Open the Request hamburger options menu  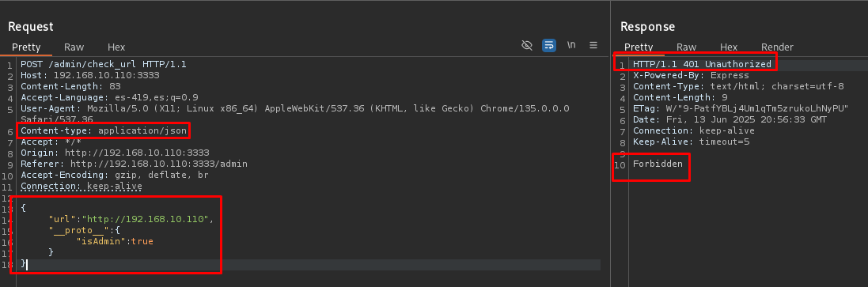pyautogui.click(x=593, y=45)
